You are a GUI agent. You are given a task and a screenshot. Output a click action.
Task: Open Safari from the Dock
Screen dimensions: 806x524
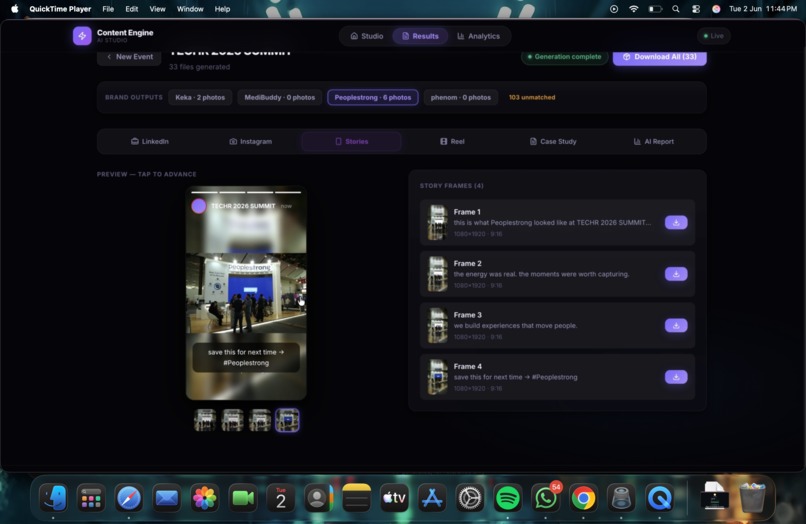[x=129, y=498]
